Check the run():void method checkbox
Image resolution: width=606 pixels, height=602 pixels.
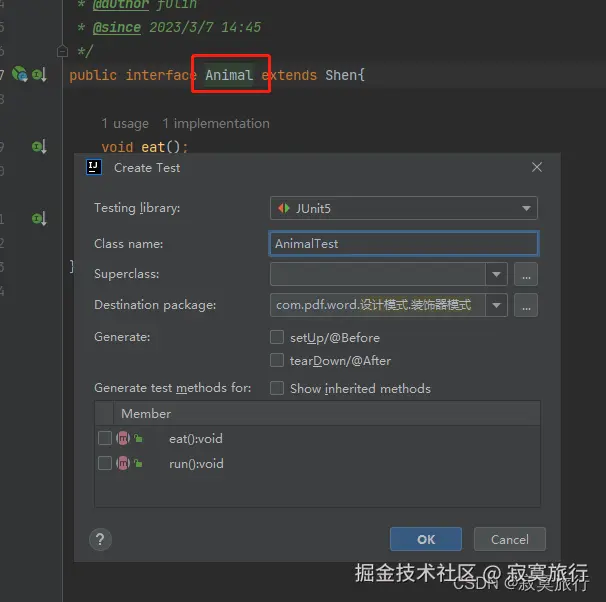[x=105, y=463]
